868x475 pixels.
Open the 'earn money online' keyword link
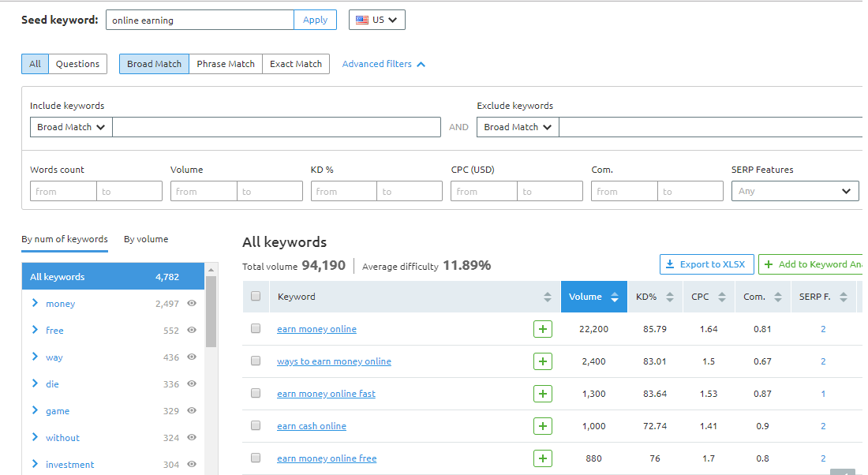pos(316,329)
